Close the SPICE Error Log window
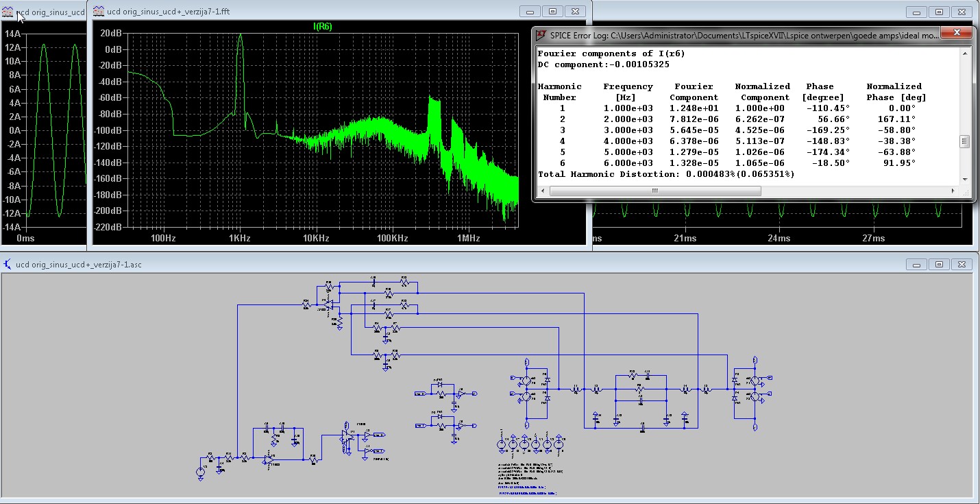The image size is (980, 504). tap(955, 34)
